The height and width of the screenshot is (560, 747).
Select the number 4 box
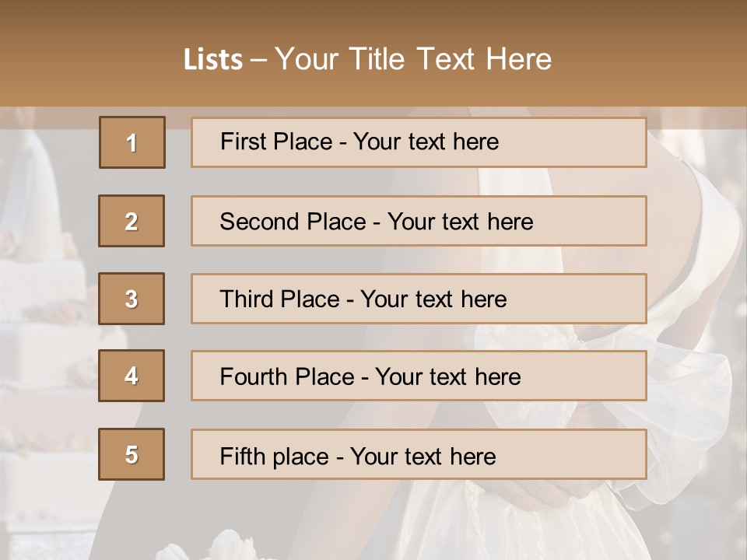[x=132, y=376]
